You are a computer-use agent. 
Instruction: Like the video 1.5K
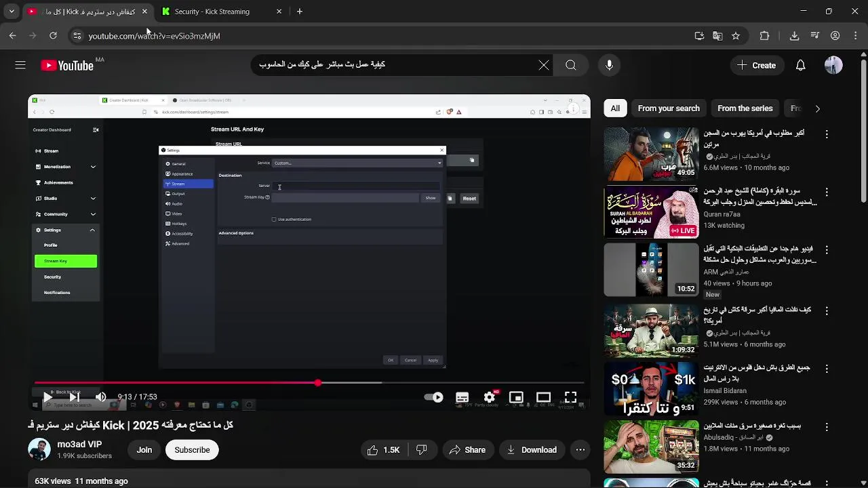click(x=384, y=450)
